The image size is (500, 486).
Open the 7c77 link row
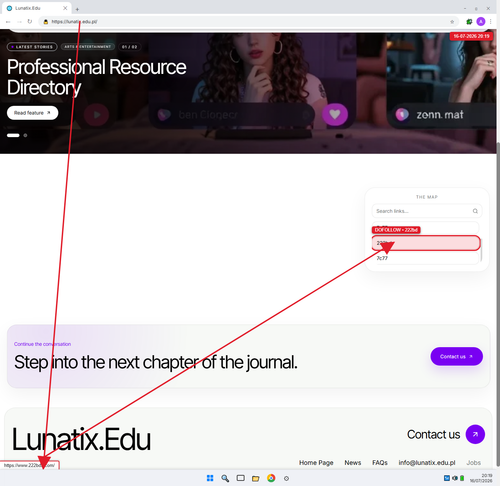pyautogui.click(x=425, y=258)
